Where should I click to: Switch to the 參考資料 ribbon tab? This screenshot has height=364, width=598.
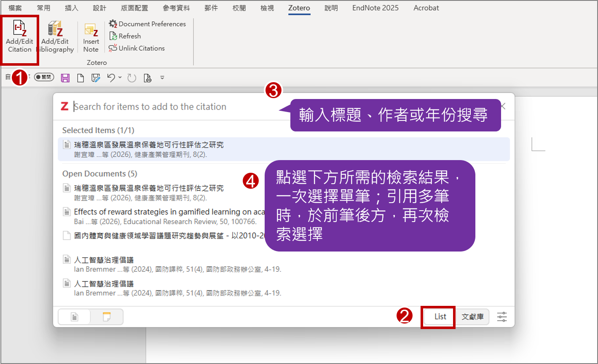pyautogui.click(x=176, y=8)
